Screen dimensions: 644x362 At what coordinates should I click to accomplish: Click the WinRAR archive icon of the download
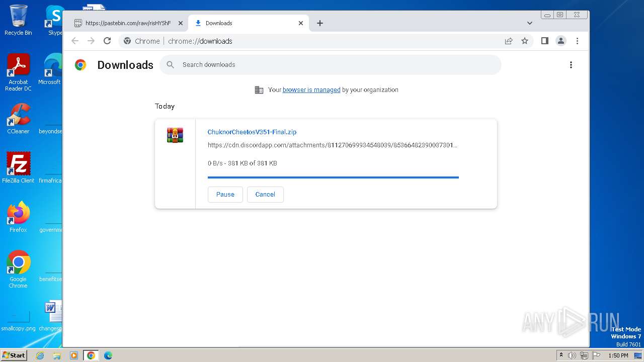pyautogui.click(x=175, y=135)
